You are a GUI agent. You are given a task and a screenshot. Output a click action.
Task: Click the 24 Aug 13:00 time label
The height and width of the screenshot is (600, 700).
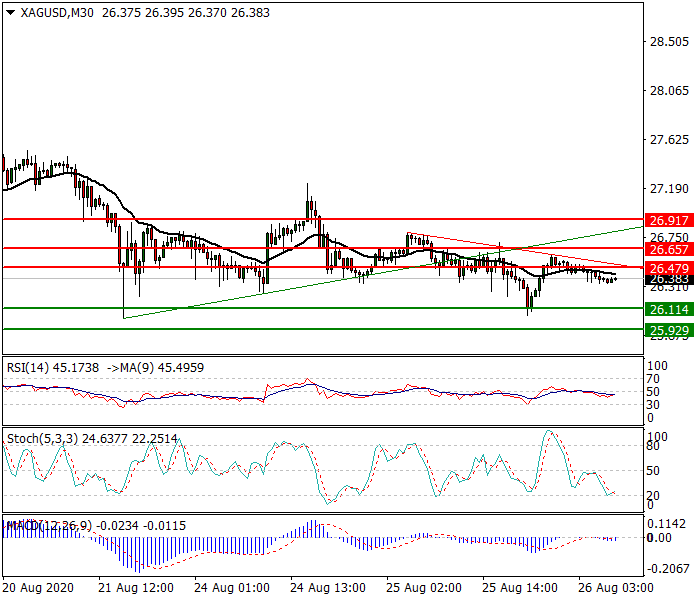click(328, 588)
